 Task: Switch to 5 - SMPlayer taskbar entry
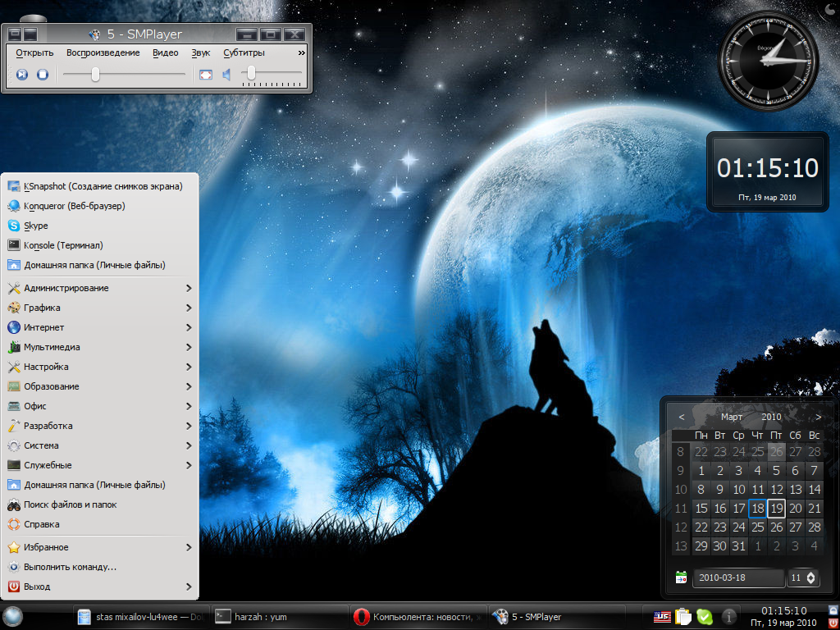[557, 617]
